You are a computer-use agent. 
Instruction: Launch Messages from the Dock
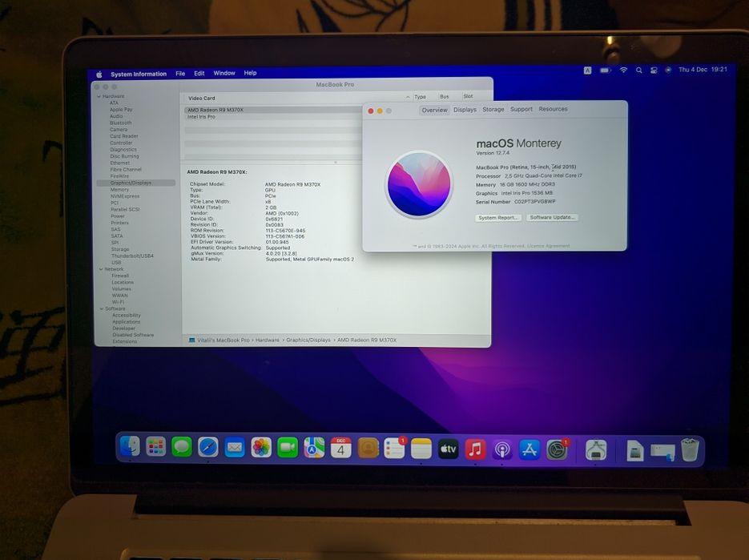click(x=182, y=447)
